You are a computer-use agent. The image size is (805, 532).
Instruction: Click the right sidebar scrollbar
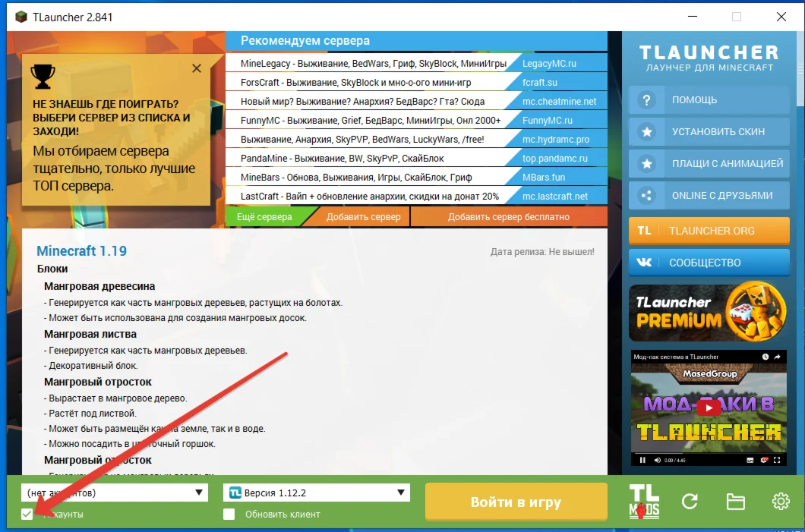pyautogui.click(x=800, y=69)
